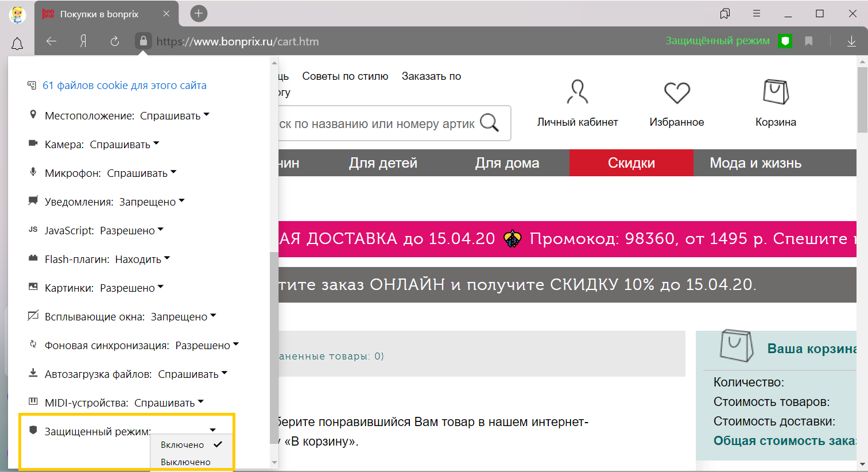Viewport: 868px width, 472px height.
Task: Open the downloads arrow icon
Action: tap(851, 41)
